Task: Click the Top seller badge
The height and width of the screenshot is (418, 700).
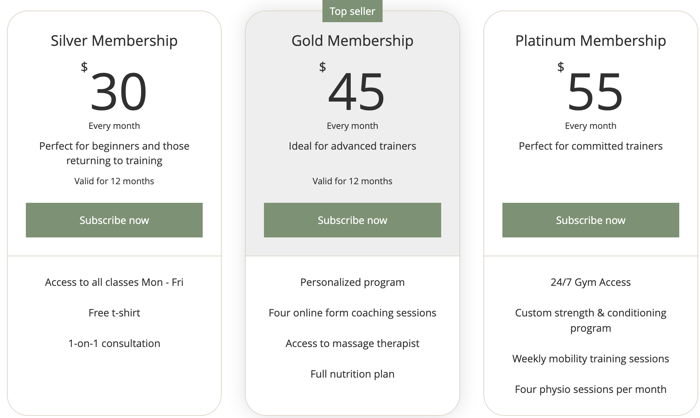Action: pyautogui.click(x=352, y=11)
